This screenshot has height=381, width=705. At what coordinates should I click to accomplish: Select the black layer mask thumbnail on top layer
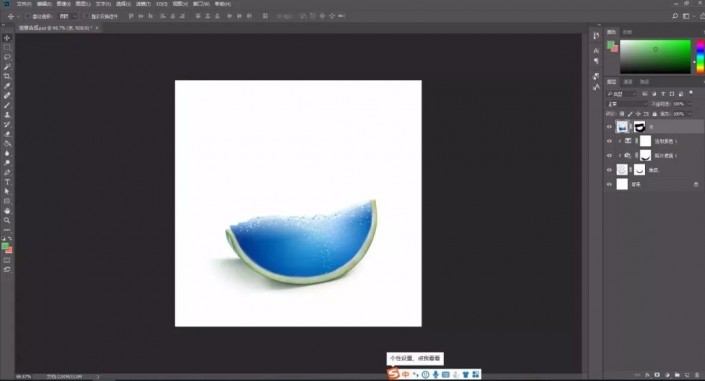click(639, 127)
